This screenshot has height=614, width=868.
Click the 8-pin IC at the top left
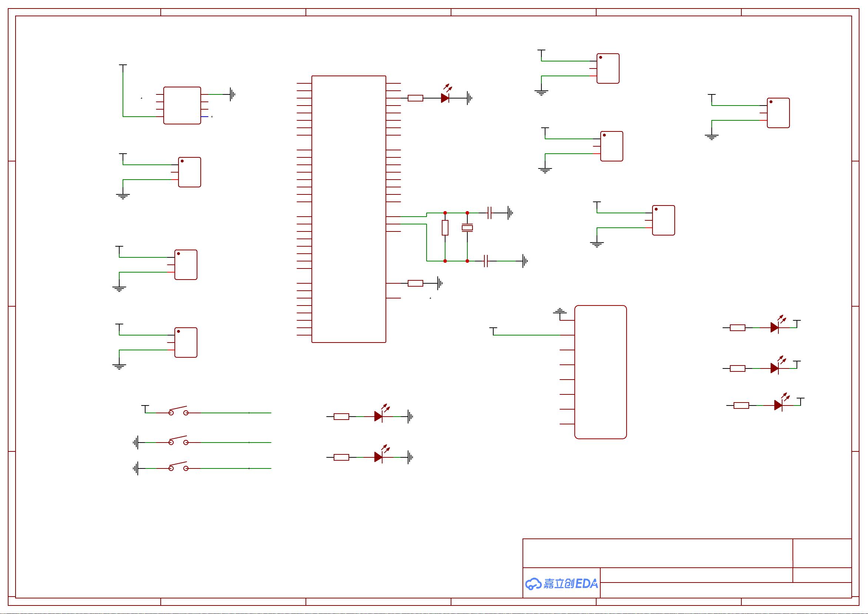click(x=182, y=106)
